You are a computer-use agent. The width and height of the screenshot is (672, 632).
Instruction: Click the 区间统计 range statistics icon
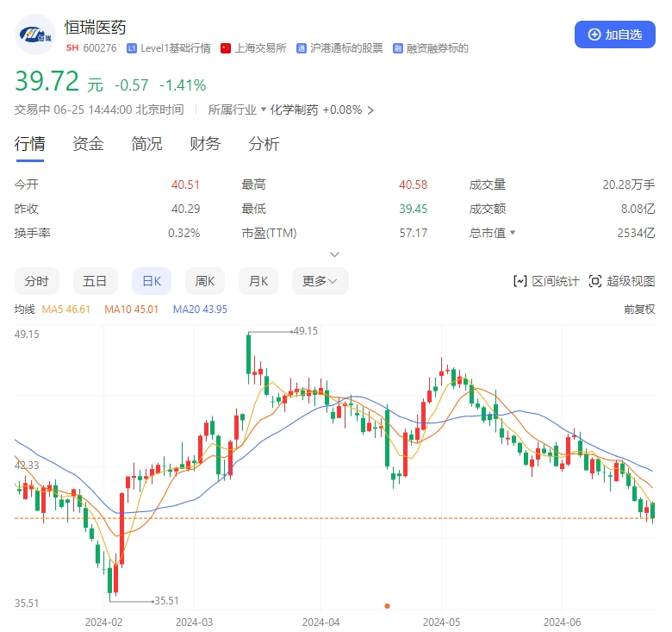[520, 281]
